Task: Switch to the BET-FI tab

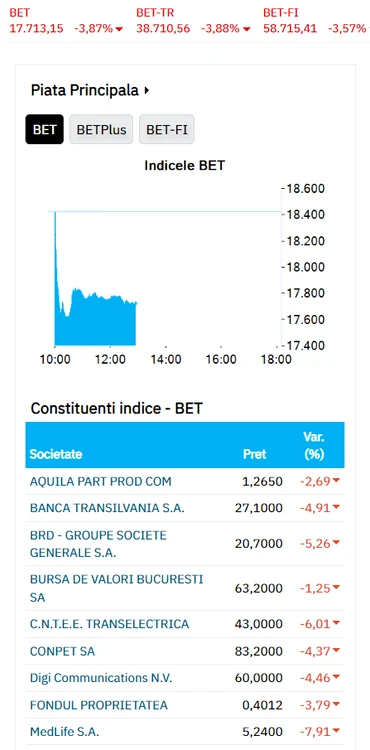Action: [167, 129]
